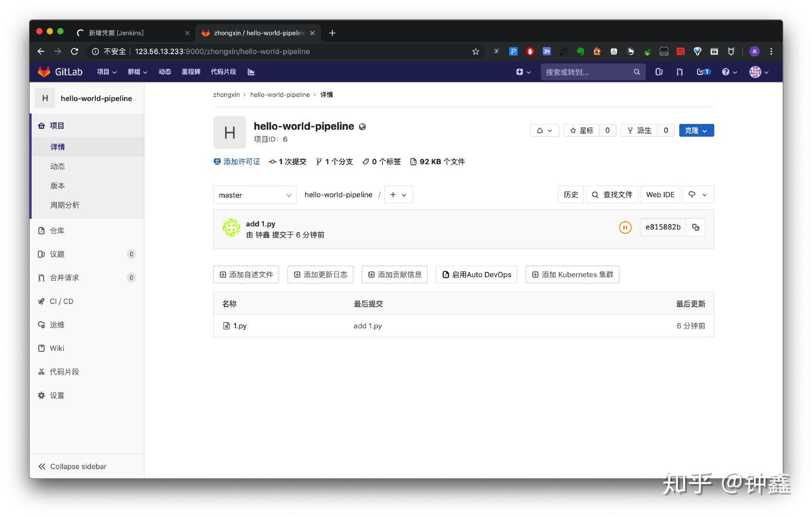
Task: Open to-do list icon with badge
Action: (x=703, y=72)
